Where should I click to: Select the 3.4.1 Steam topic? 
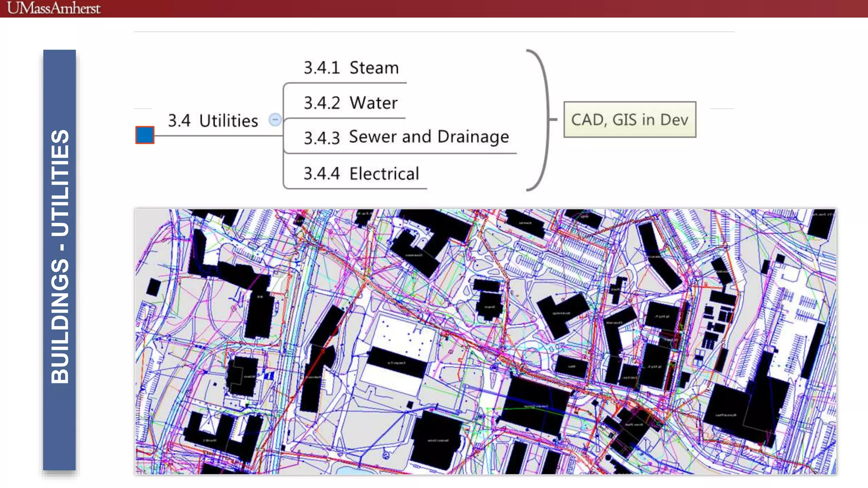point(351,68)
